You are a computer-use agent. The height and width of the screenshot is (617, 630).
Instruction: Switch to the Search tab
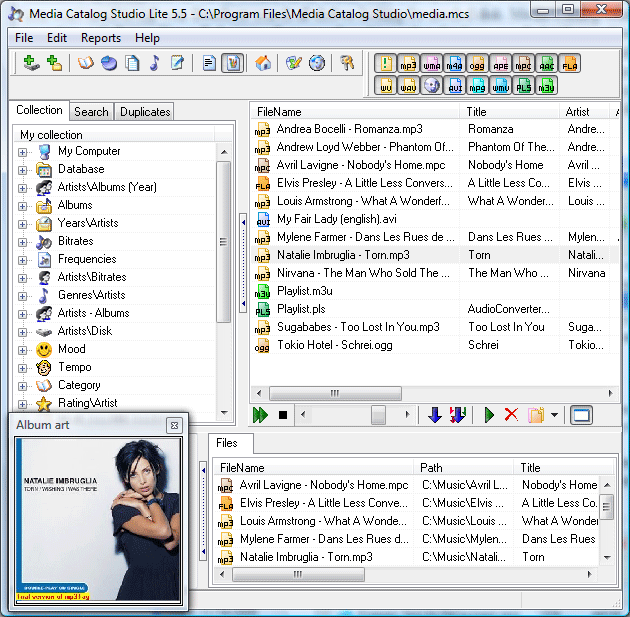tap(91, 111)
